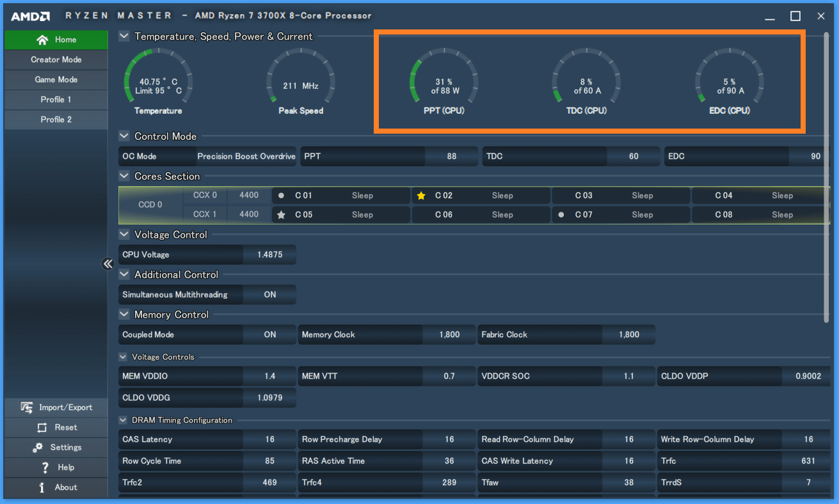Click the OC Mode label
This screenshot has height=504, width=839.
pos(140,156)
